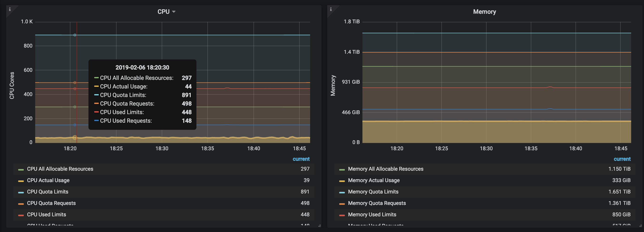
Task: Toggle the CPU Quota Limits series label
Action: coord(48,192)
